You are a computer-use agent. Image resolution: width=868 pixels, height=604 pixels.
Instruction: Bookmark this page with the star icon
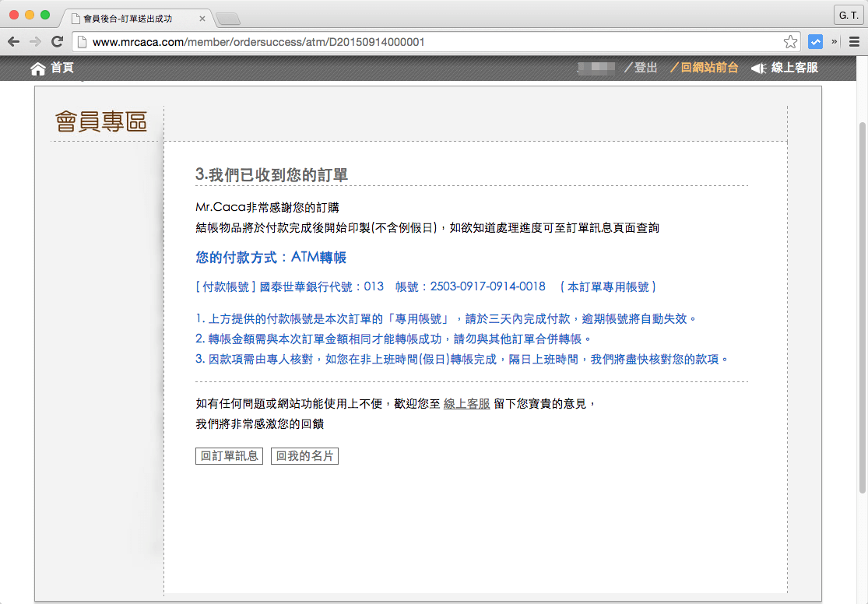tap(790, 42)
